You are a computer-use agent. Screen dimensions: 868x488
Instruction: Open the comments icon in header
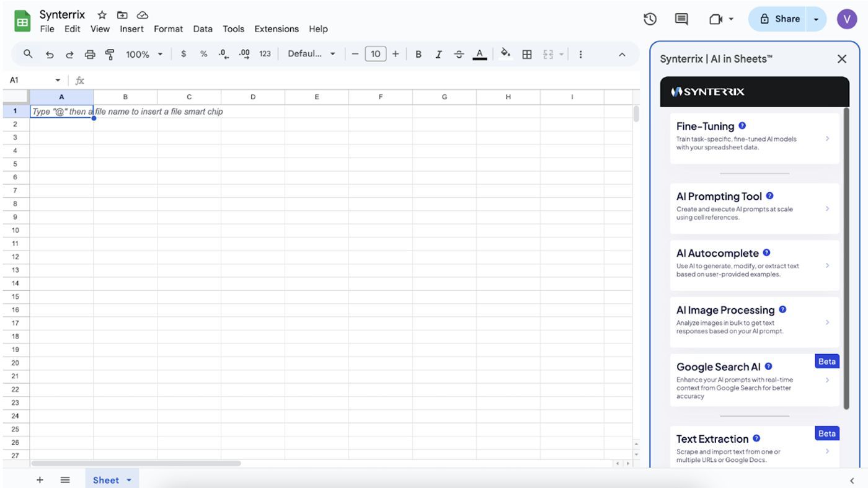[x=681, y=19]
